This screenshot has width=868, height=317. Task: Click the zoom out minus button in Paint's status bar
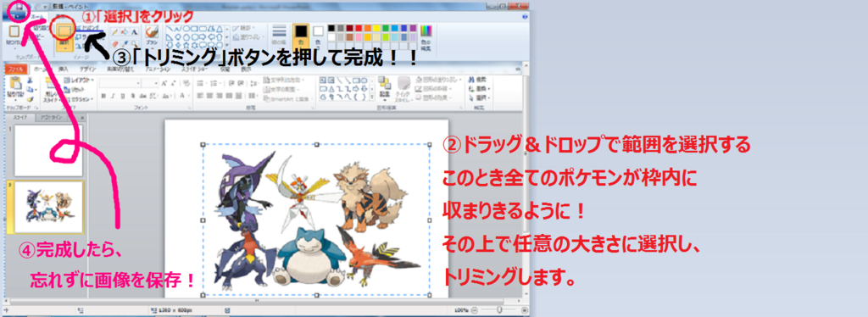click(x=476, y=310)
